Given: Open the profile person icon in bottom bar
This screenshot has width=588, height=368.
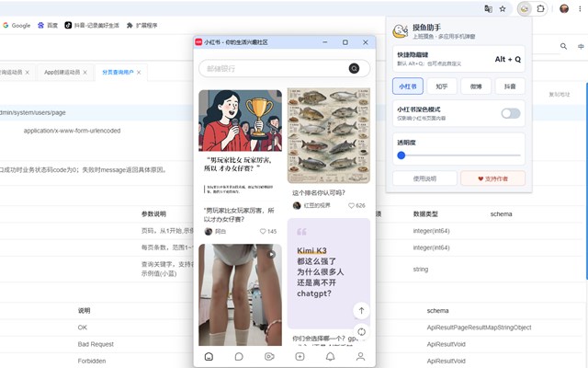Looking at the screenshot, I should pos(360,356).
